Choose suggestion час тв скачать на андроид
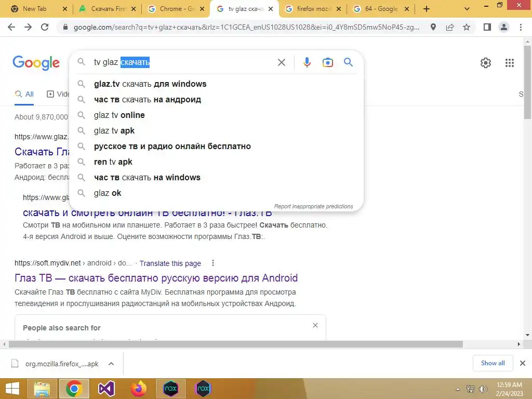Screen dimensions: 532x399 click(217, 99)
